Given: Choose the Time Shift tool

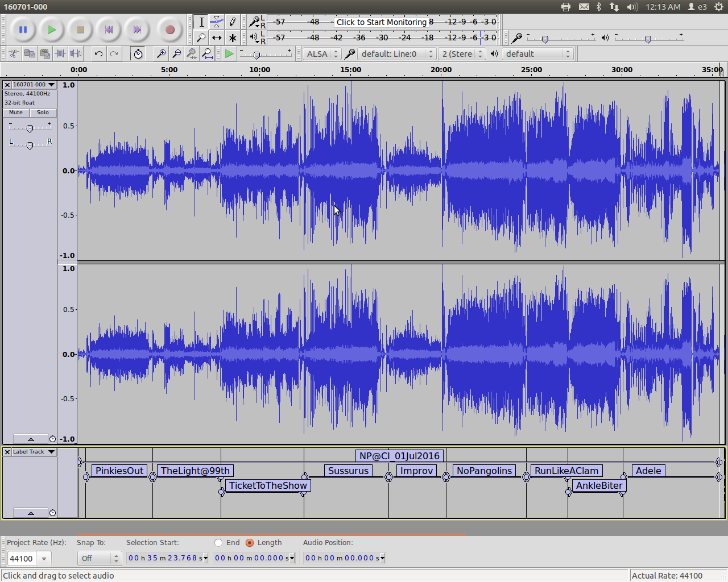Looking at the screenshot, I should point(217,38).
